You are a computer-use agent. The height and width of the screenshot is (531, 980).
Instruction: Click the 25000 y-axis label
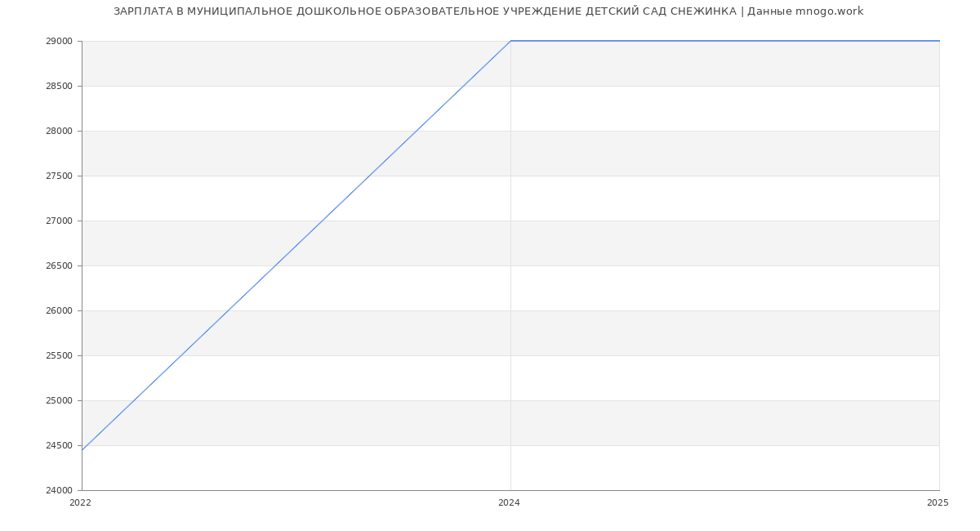point(59,401)
